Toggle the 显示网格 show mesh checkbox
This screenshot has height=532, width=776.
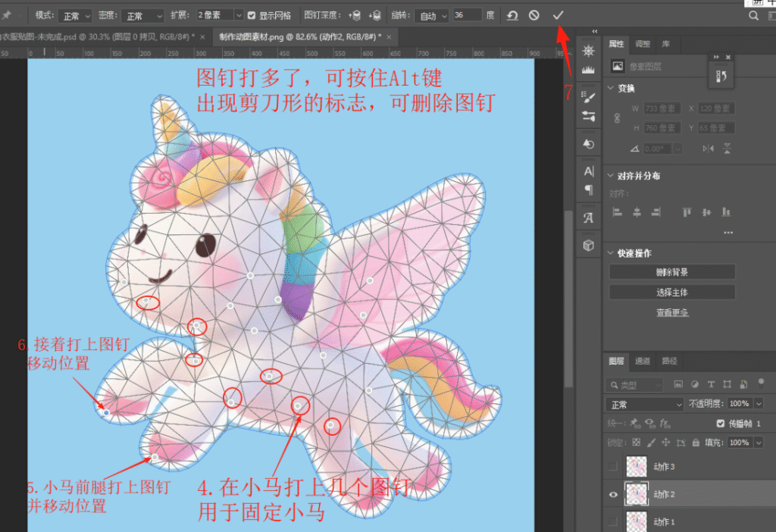[x=252, y=15]
